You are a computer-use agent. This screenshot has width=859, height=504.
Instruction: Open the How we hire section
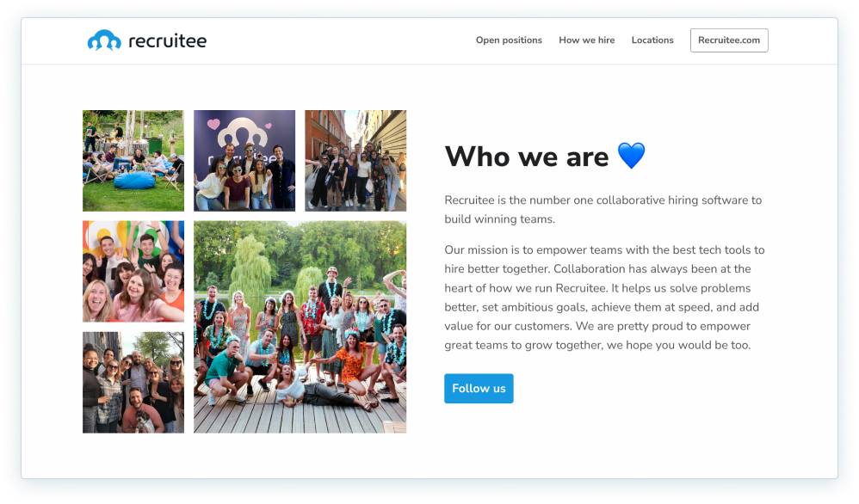point(586,40)
